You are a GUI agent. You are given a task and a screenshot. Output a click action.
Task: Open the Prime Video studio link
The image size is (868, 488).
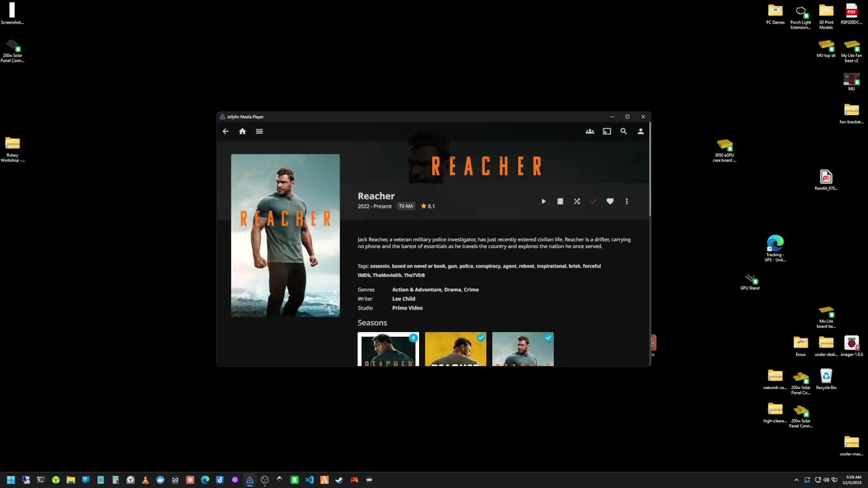(x=408, y=308)
